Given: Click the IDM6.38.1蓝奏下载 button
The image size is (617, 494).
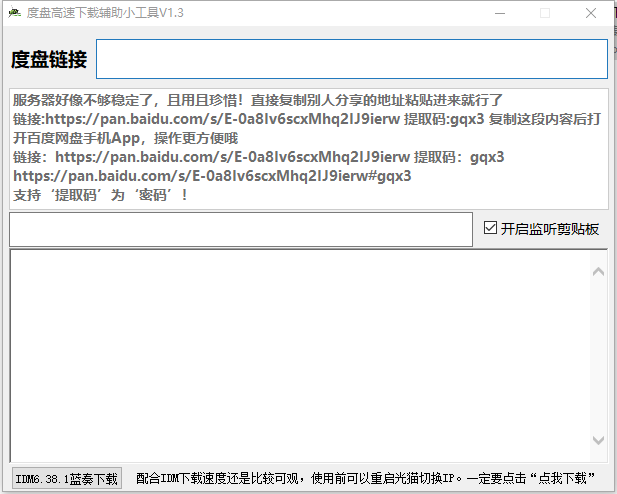Looking at the screenshot, I should (x=67, y=479).
